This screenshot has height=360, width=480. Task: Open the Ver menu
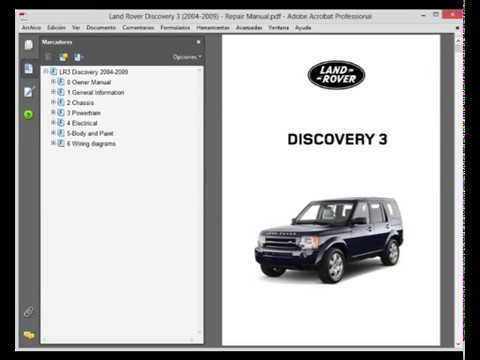click(76, 28)
